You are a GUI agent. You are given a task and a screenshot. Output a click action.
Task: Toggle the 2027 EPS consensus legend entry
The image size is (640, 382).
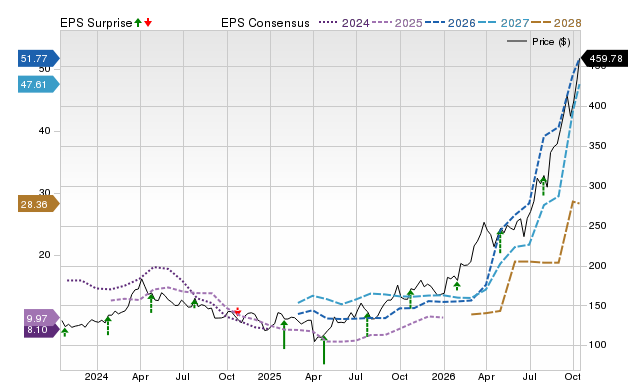[503, 23]
